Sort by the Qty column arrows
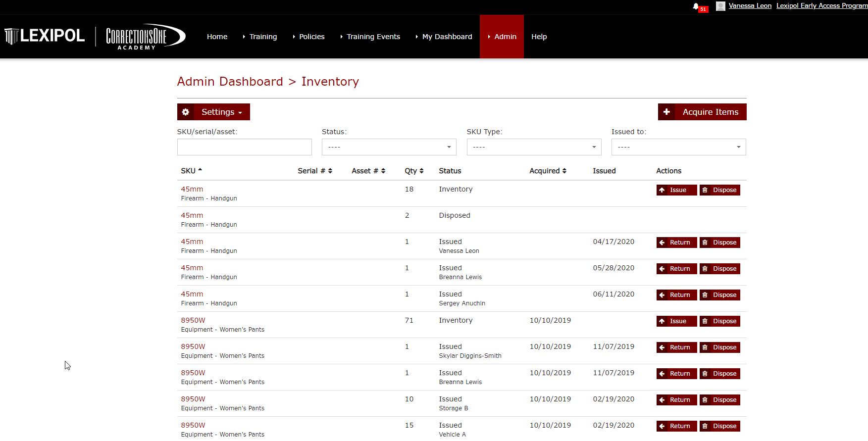This screenshot has height=441, width=868. click(x=421, y=171)
